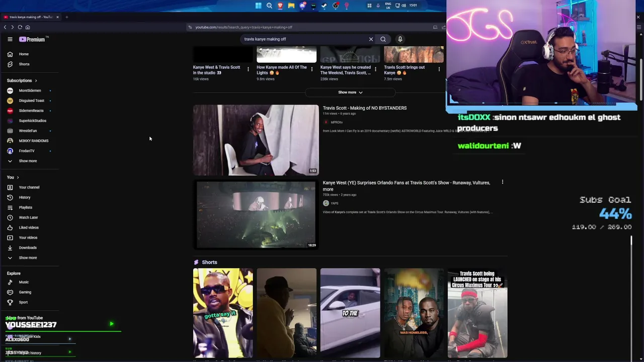Viewport: 644px width, 362px height.
Task: Open FrodanTV subscription channel
Action: click(x=27, y=151)
